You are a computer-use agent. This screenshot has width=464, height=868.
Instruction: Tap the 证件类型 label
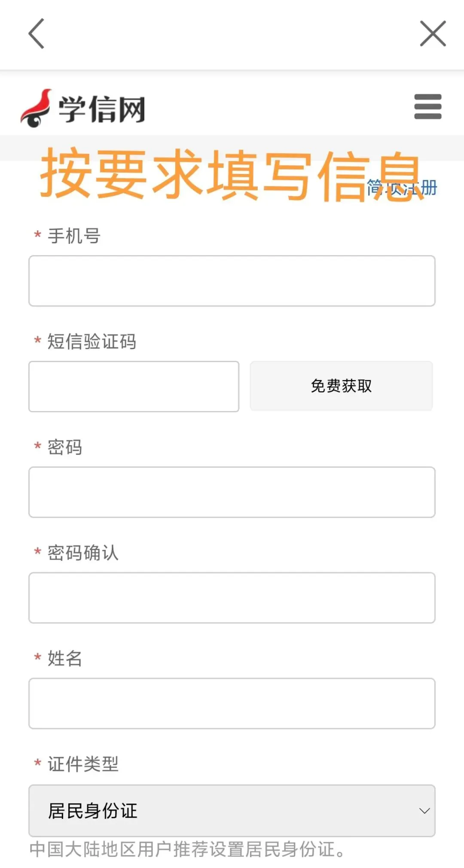click(83, 764)
